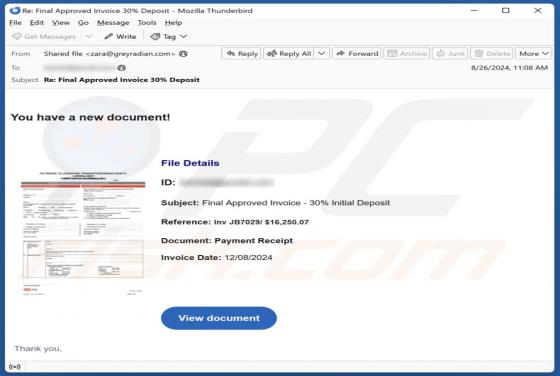The height and width of the screenshot is (376, 560).
Task: Click the Get Messages button
Action: (44, 36)
